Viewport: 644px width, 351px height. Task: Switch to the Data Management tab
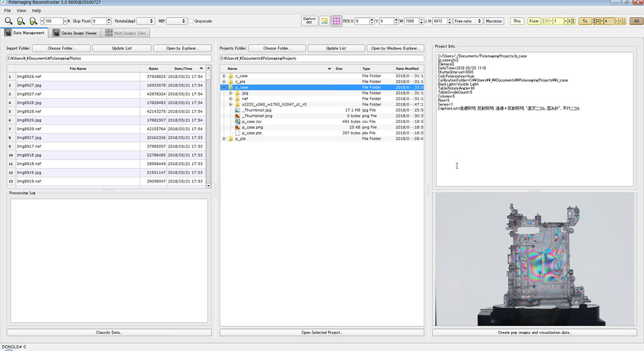[25, 33]
